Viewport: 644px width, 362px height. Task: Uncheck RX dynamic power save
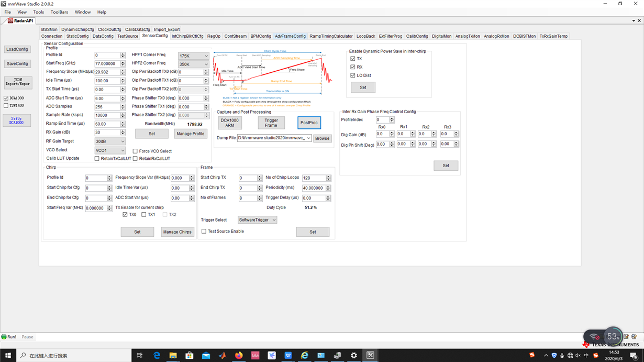(x=353, y=67)
